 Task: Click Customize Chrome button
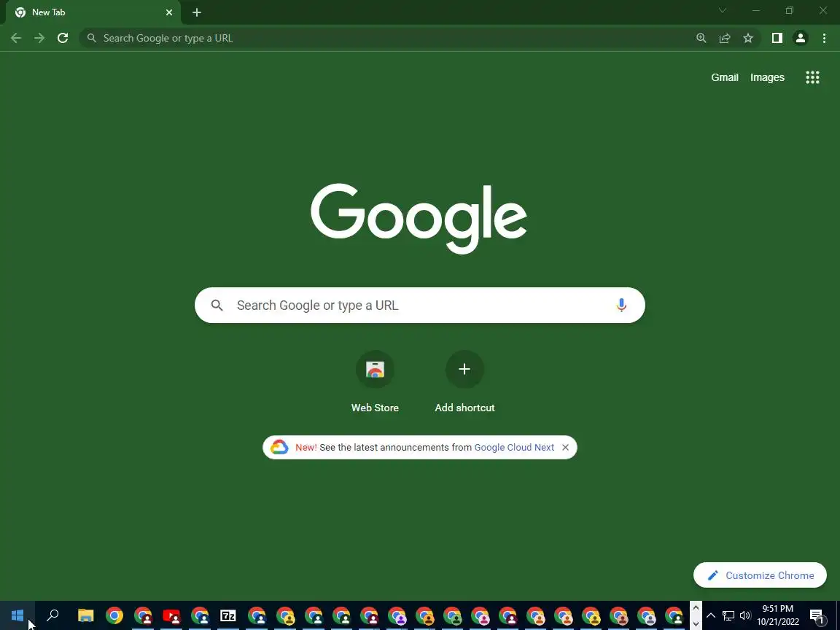coord(760,575)
